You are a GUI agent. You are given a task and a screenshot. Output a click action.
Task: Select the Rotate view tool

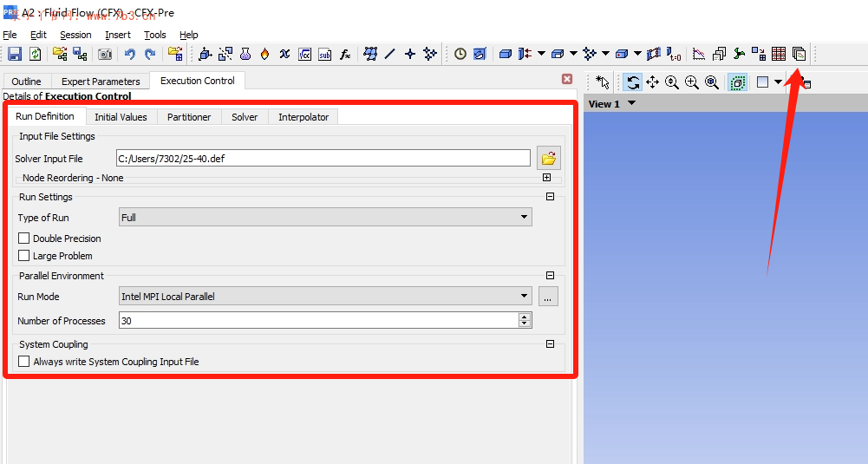tap(633, 82)
